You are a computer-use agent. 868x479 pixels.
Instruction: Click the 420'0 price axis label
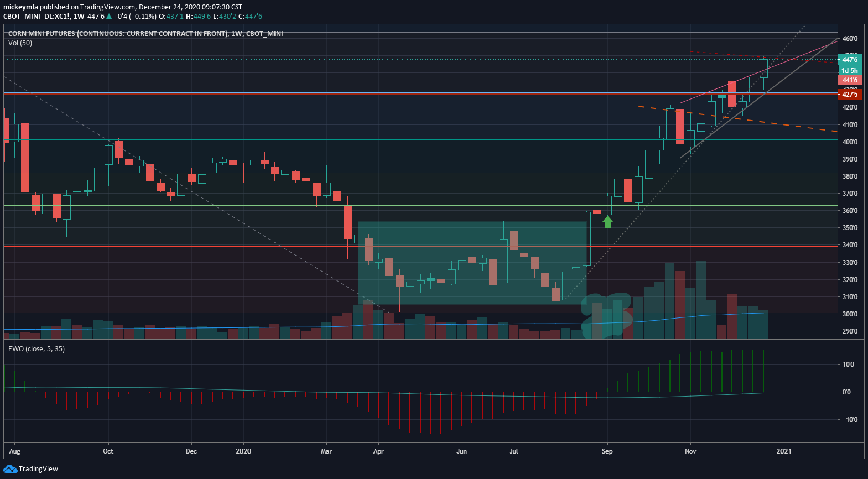pyautogui.click(x=850, y=107)
